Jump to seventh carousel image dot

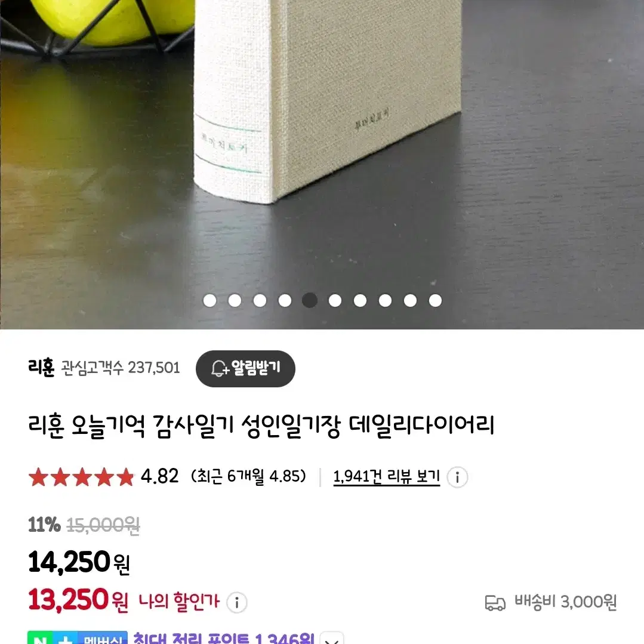tap(360, 300)
